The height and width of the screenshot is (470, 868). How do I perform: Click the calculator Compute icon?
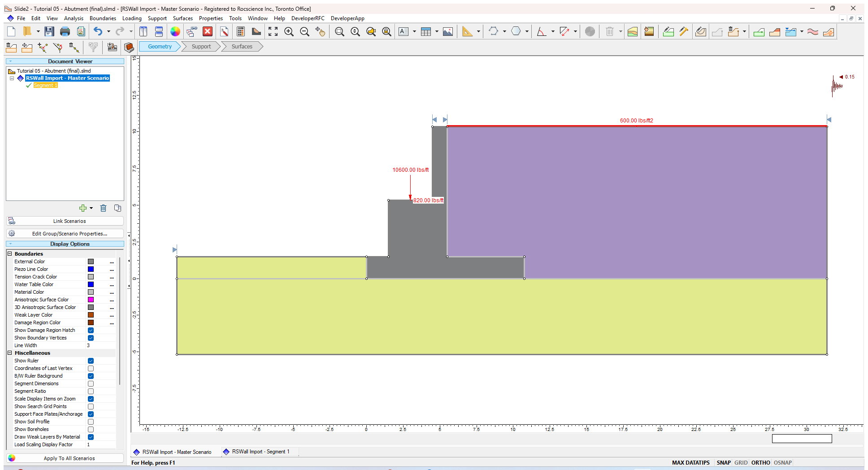[x=241, y=31]
